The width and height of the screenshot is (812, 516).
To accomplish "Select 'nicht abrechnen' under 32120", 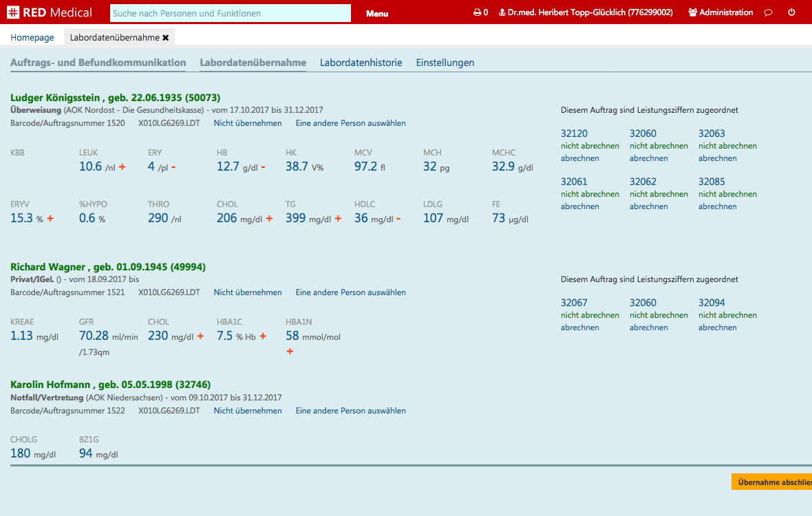I will click(x=590, y=146).
